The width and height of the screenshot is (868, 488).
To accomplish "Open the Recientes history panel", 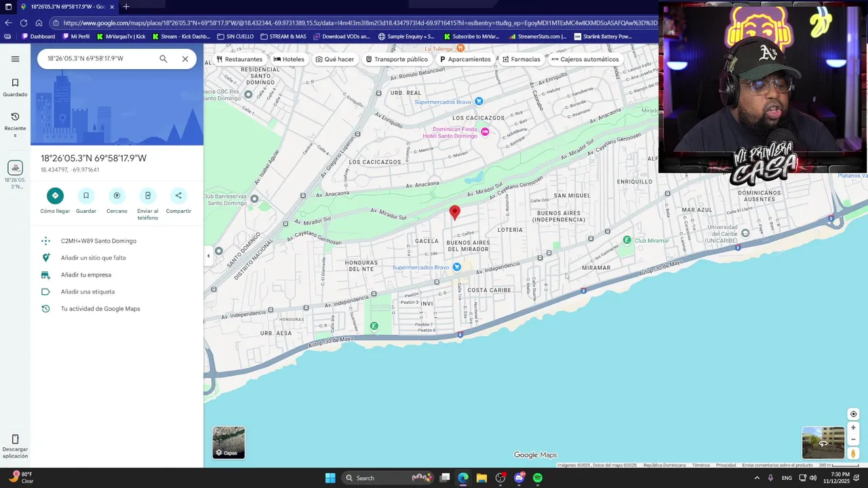I will tap(15, 124).
